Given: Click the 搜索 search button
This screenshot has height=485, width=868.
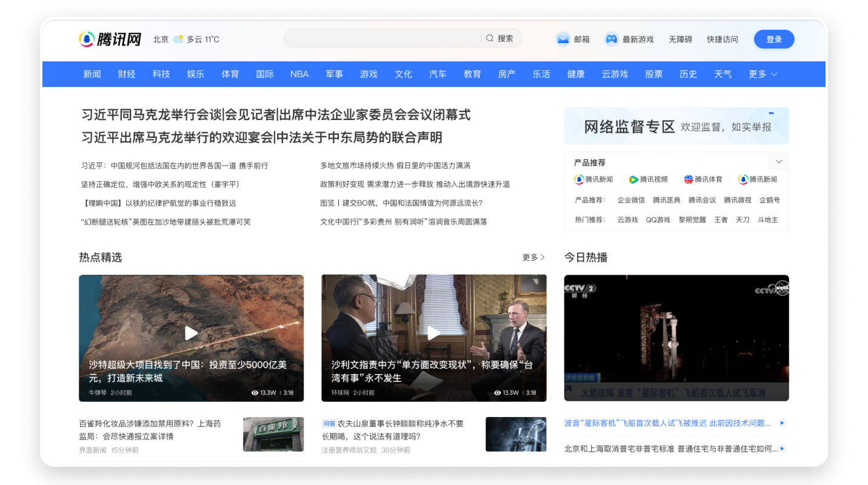Looking at the screenshot, I should tap(506, 38).
